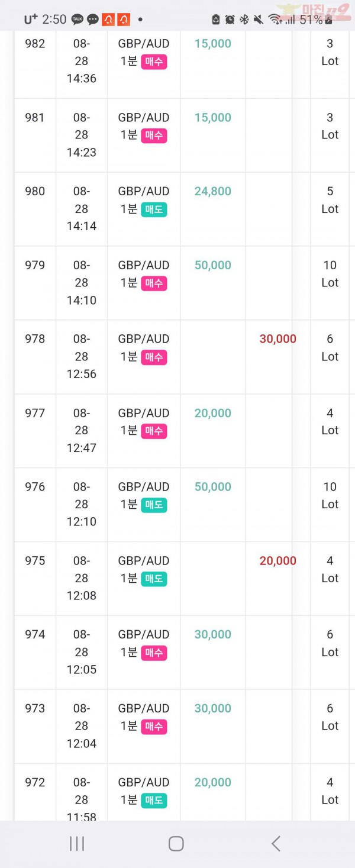Tap the Android back navigation icon

(276, 843)
